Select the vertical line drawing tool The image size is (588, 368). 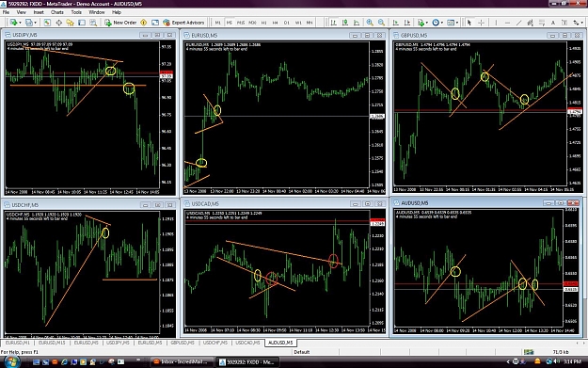click(496, 23)
